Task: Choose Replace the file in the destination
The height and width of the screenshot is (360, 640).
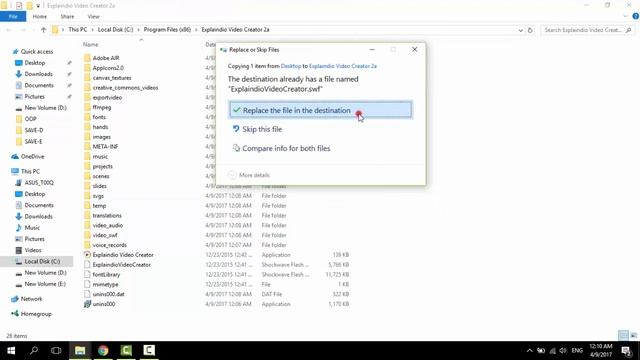Action: (x=320, y=110)
